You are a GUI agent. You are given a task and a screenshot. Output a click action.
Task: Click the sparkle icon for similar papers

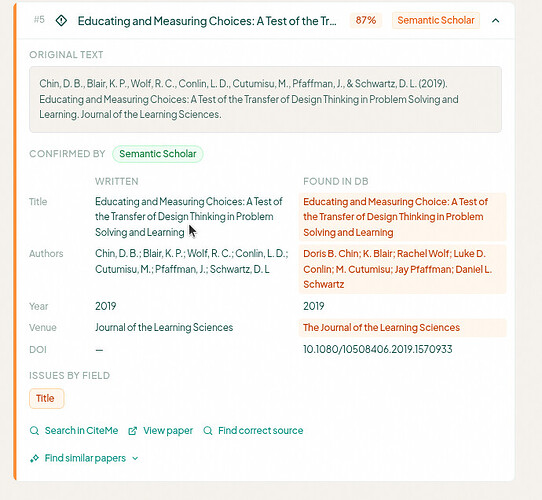point(34,459)
